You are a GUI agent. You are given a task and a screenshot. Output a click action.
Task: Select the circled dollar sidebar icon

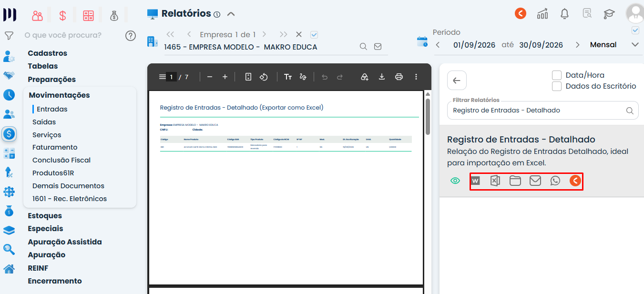(x=9, y=134)
